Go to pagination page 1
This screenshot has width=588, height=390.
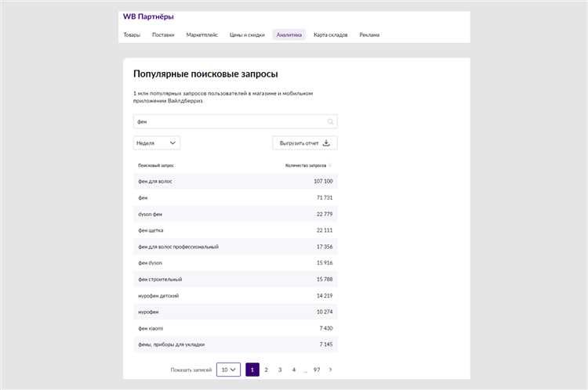pos(252,370)
